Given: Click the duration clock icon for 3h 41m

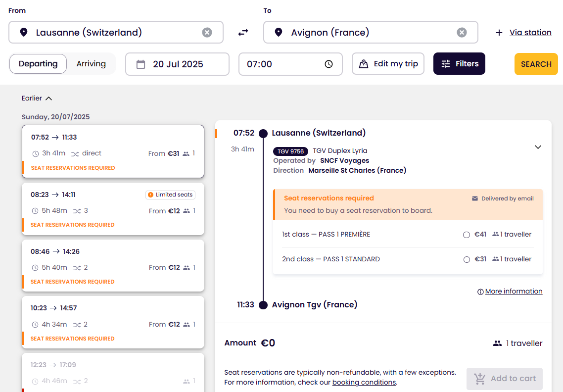Looking at the screenshot, I should tap(36, 154).
